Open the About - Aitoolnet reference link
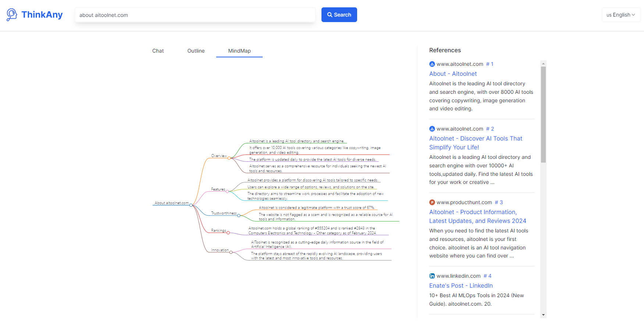644x327 pixels. point(453,74)
